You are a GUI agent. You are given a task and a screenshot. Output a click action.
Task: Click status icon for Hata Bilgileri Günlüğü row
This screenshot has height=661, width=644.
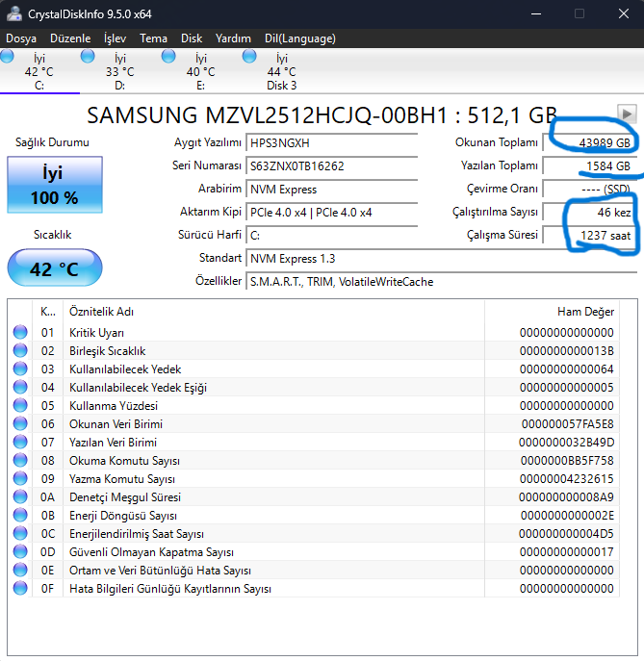click(20, 588)
